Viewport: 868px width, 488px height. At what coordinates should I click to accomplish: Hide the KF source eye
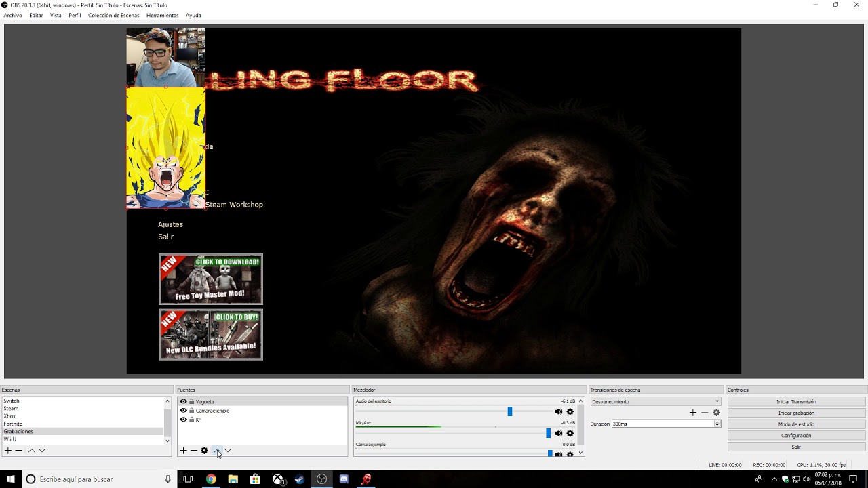183,420
